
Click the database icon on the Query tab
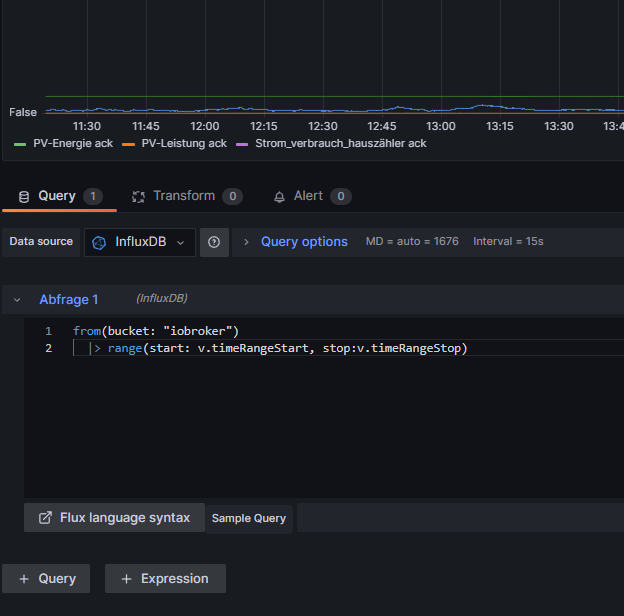click(x=24, y=196)
